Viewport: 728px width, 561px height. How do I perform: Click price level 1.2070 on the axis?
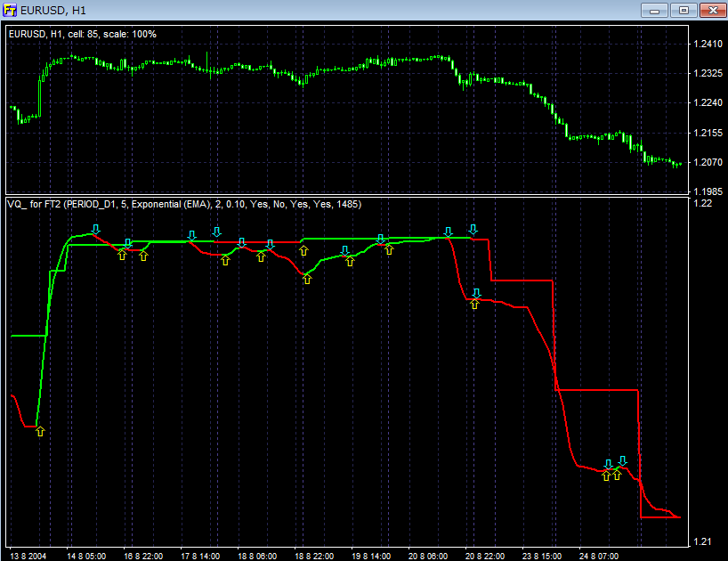coord(708,162)
